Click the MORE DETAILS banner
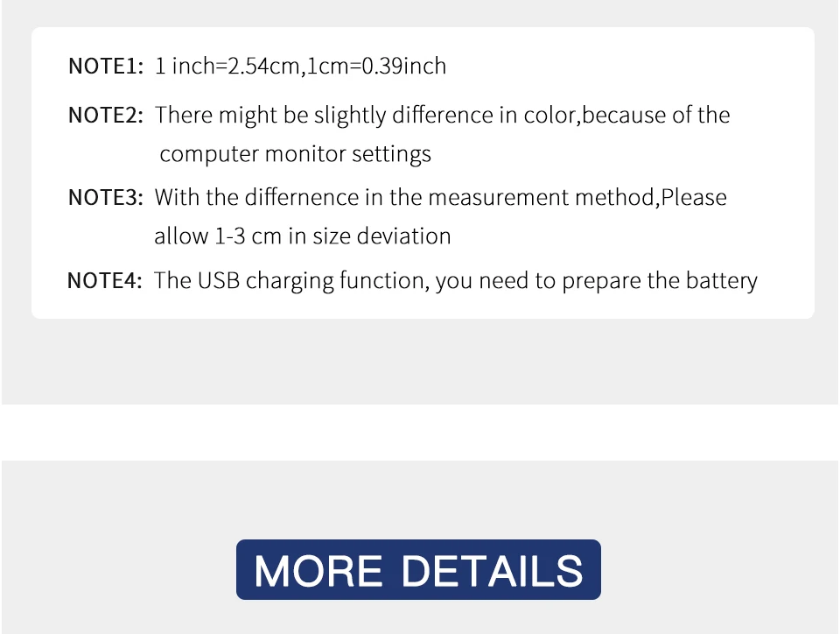The width and height of the screenshot is (840, 634). click(418, 569)
